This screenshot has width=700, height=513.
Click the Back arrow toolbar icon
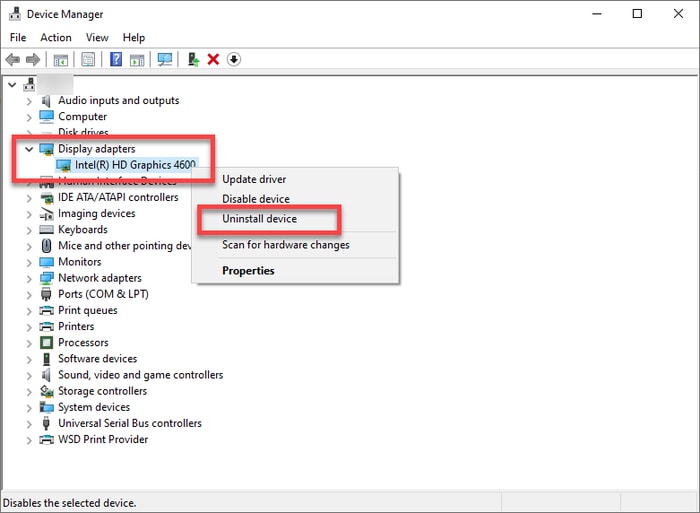click(x=13, y=60)
